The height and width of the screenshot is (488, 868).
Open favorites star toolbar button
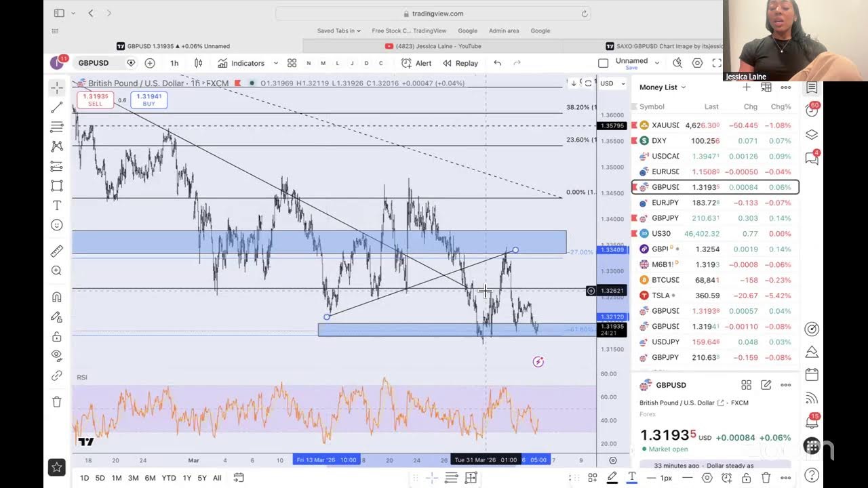tap(57, 467)
